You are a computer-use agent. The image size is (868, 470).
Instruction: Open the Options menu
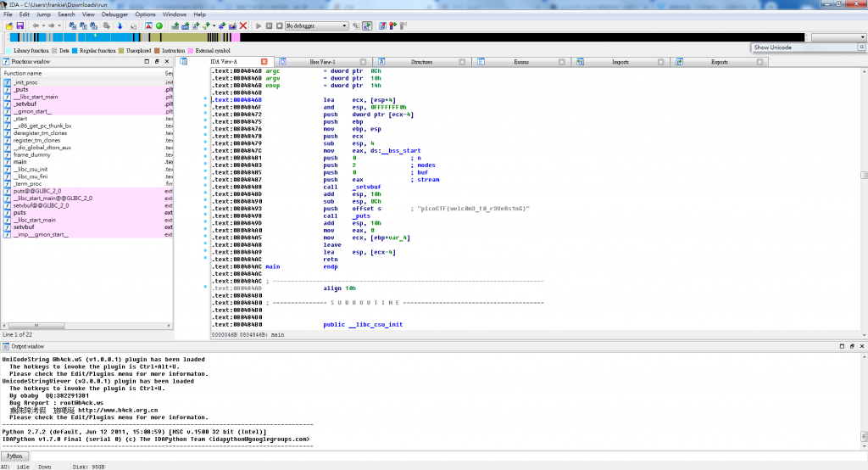click(145, 14)
